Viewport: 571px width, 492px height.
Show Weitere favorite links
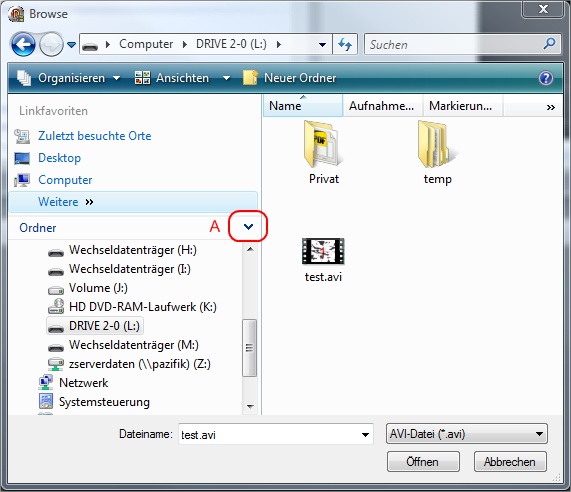pyautogui.click(x=133, y=202)
